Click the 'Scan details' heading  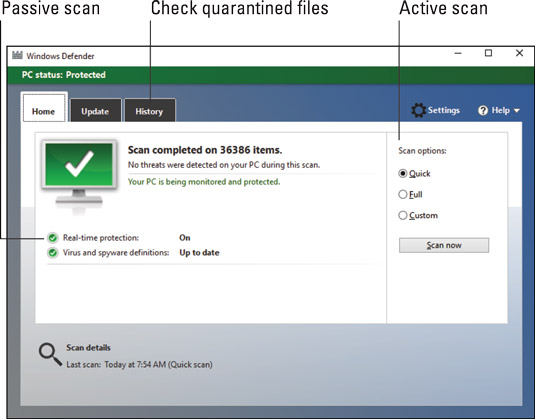(x=88, y=348)
